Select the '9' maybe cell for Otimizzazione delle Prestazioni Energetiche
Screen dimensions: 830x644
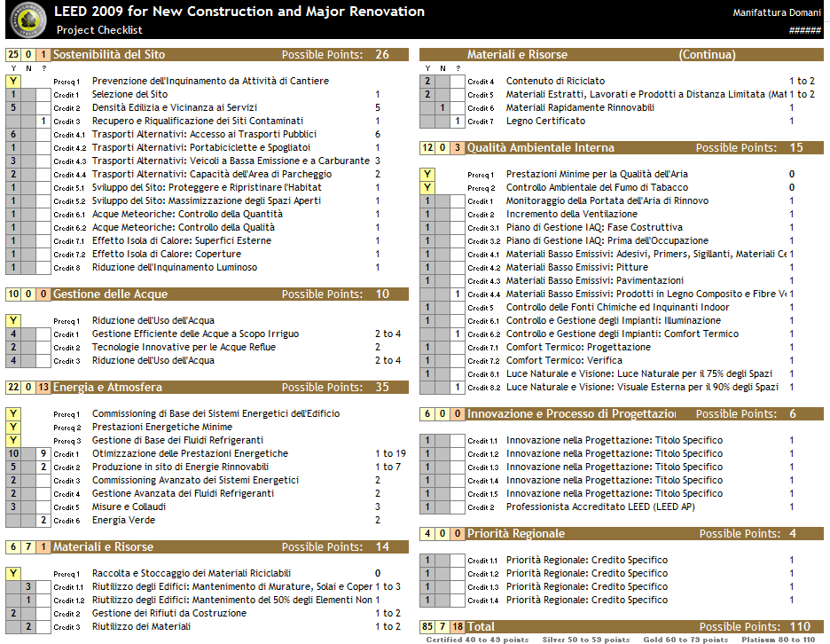click(x=43, y=453)
